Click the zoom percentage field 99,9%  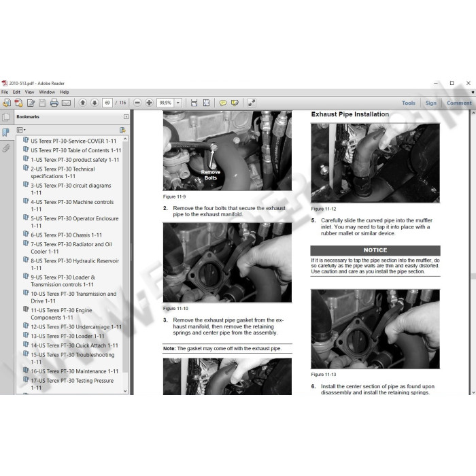pyautogui.click(x=166, y=103)
